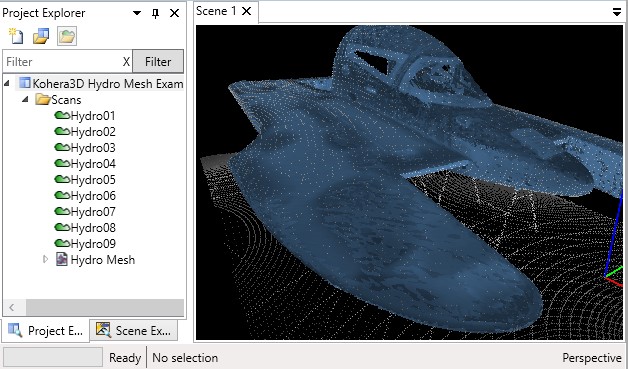Select the Hydro09 scan label
This screenshot has width=628, height=369.
point(93,244)
